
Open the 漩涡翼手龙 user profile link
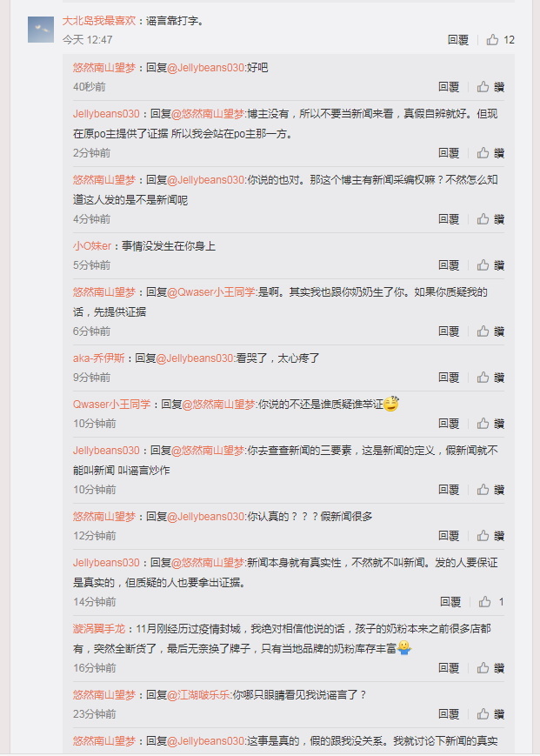[x=99, y=629]
